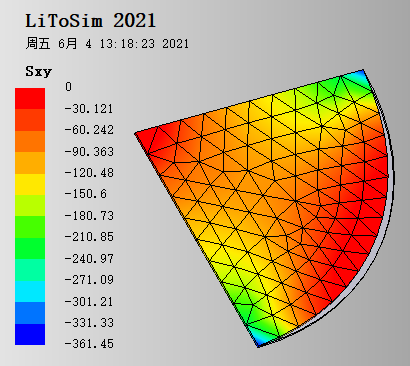Click the gray curved arc edge of model

pyautogui.click(x=391, y=200)
